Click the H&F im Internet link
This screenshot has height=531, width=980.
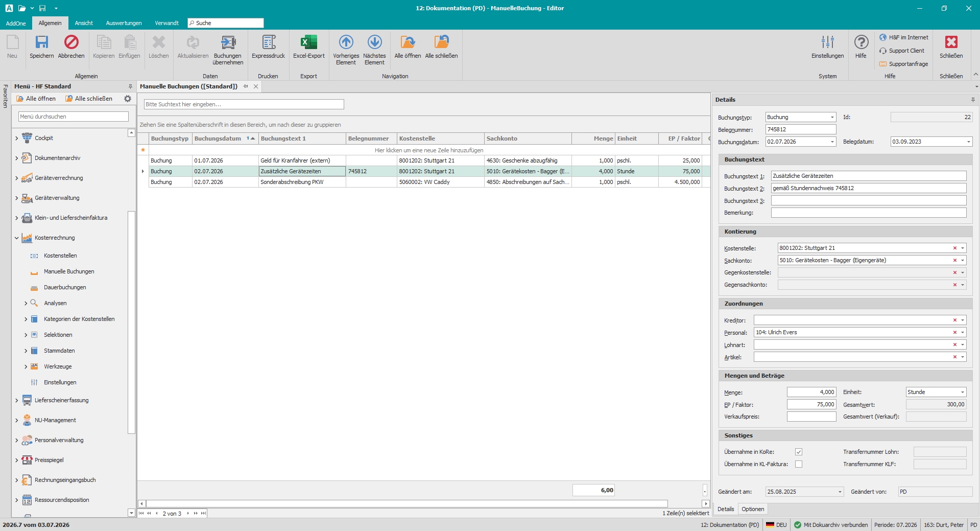pyautogui.click(x=904, y=37)
